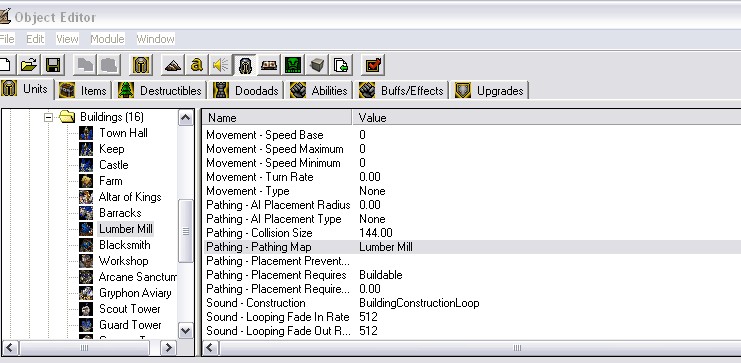Open a map with the folder icon

tap(29, 65)
